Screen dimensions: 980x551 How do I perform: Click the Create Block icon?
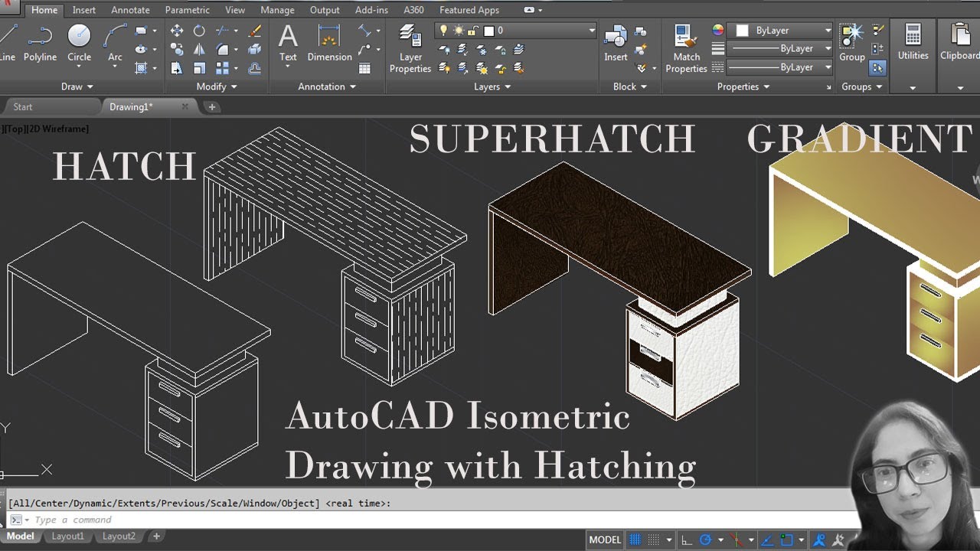point(641,31)
